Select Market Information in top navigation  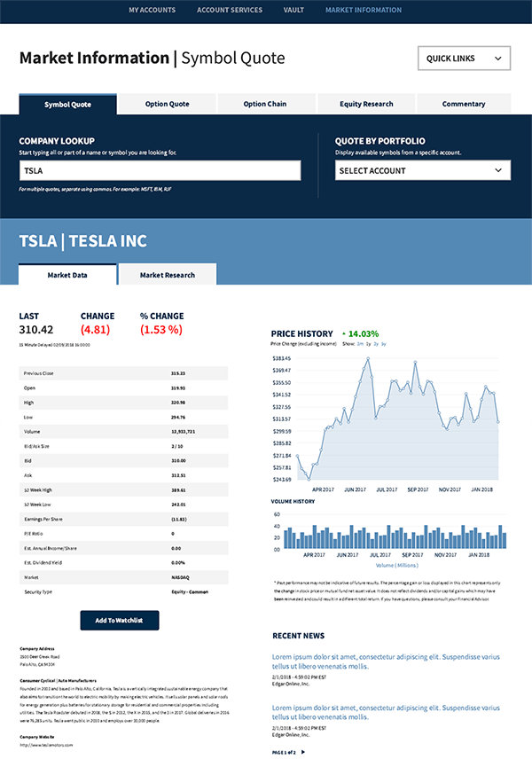pyautogui.click(x=364, y=10)
